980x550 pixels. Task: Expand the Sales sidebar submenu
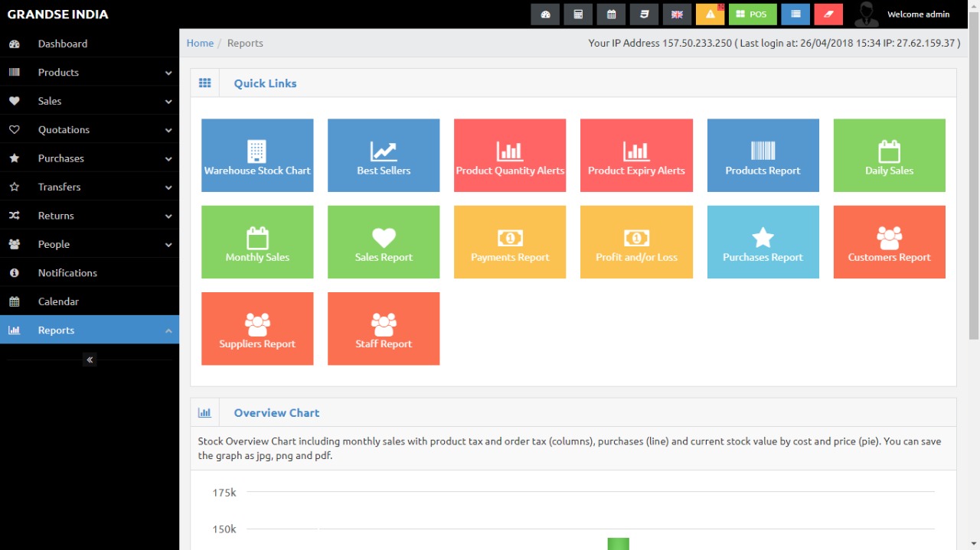90,101
